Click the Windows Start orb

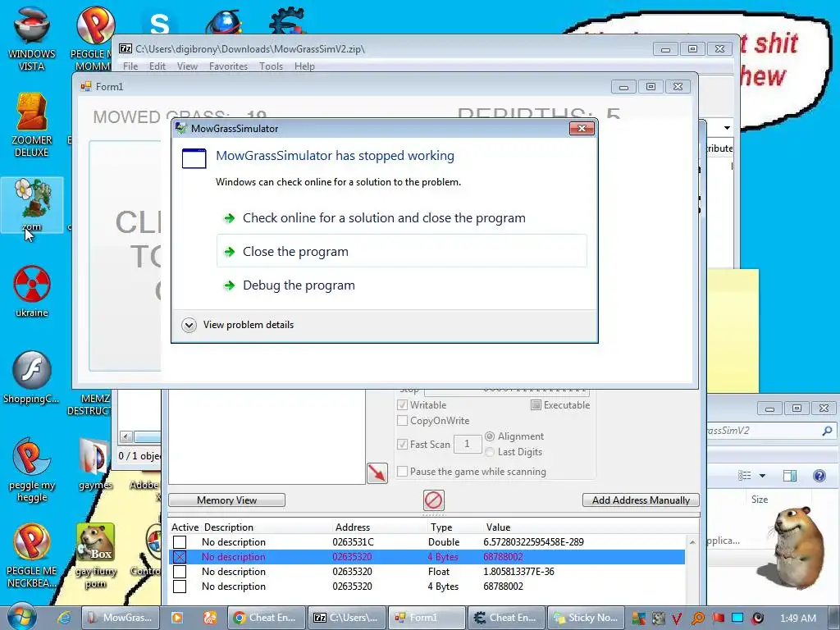pos(22,616)
